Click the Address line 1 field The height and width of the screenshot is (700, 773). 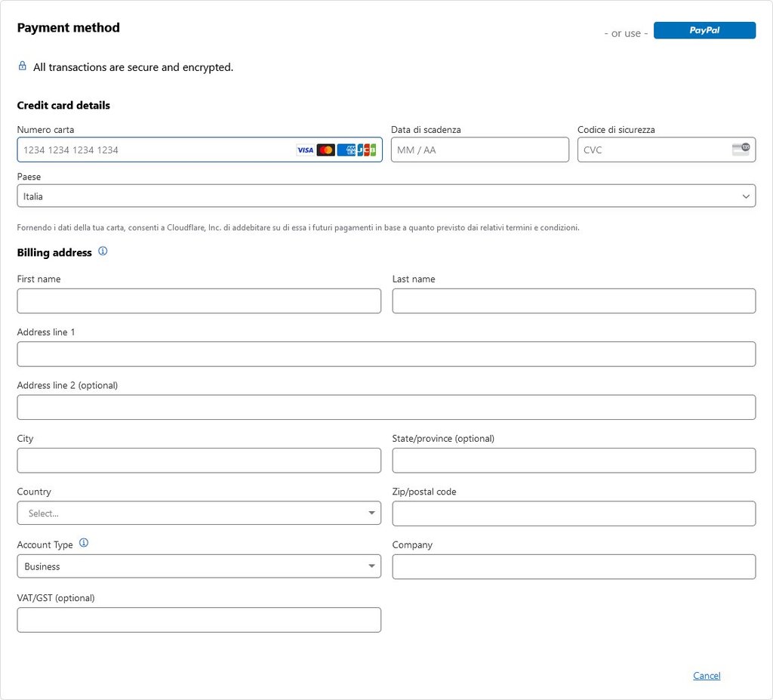(x=386, y=354)
